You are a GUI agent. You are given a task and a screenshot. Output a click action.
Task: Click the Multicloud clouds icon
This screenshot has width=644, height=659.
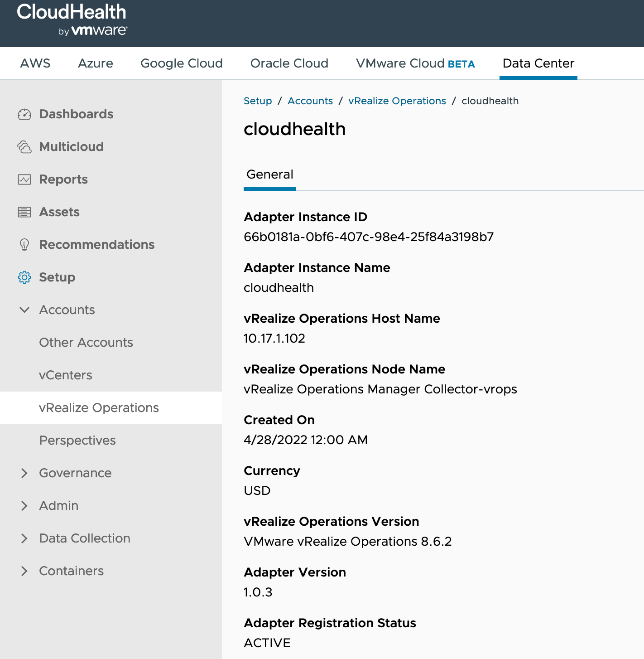(24, 147)
